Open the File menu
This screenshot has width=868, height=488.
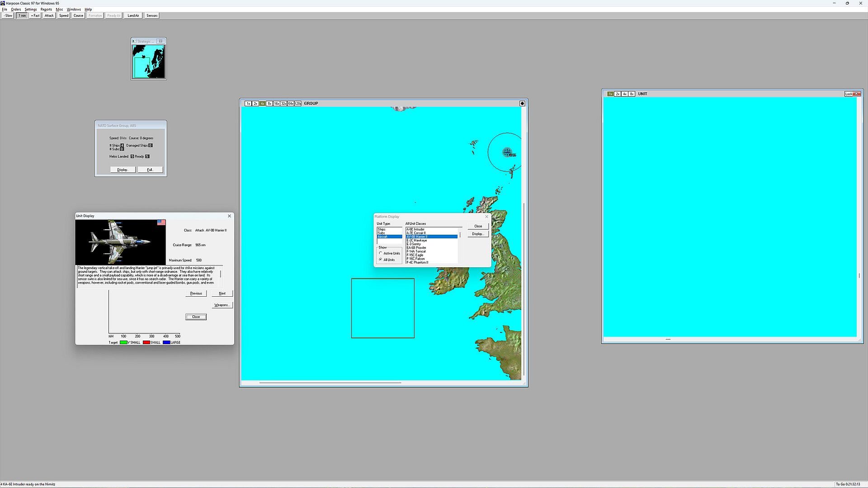click(x=5, y=9)
